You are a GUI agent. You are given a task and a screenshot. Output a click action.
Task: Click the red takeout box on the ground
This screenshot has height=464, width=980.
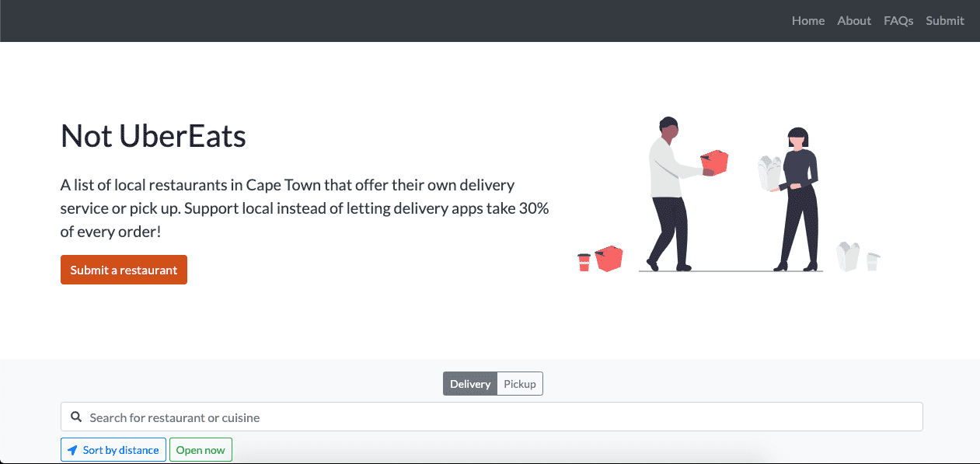point(609,259)
